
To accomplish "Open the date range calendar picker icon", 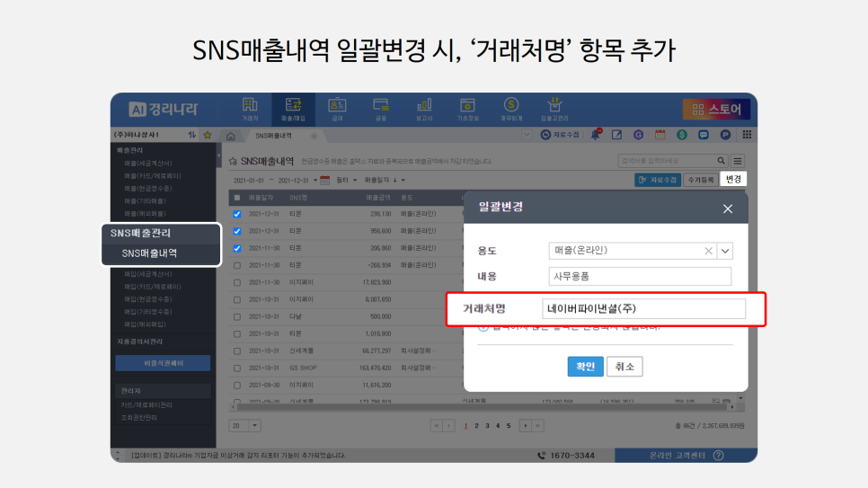I will click(x=325, y=180).
